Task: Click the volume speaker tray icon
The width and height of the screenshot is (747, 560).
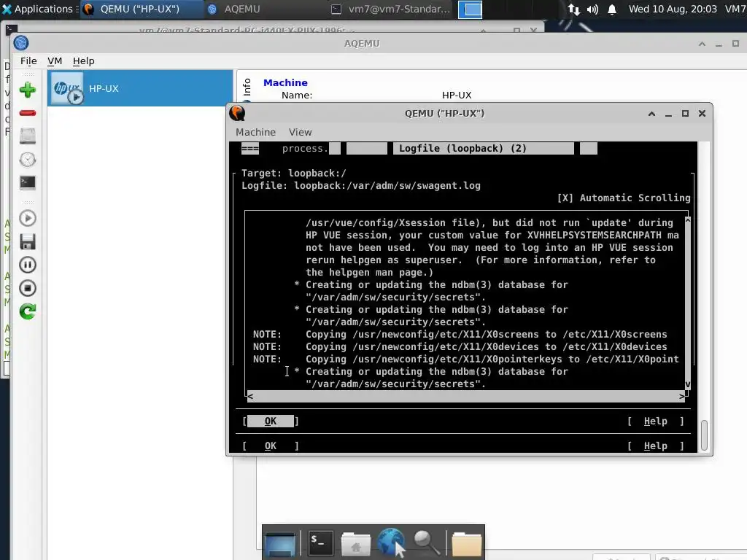Action: pos(592,9)
